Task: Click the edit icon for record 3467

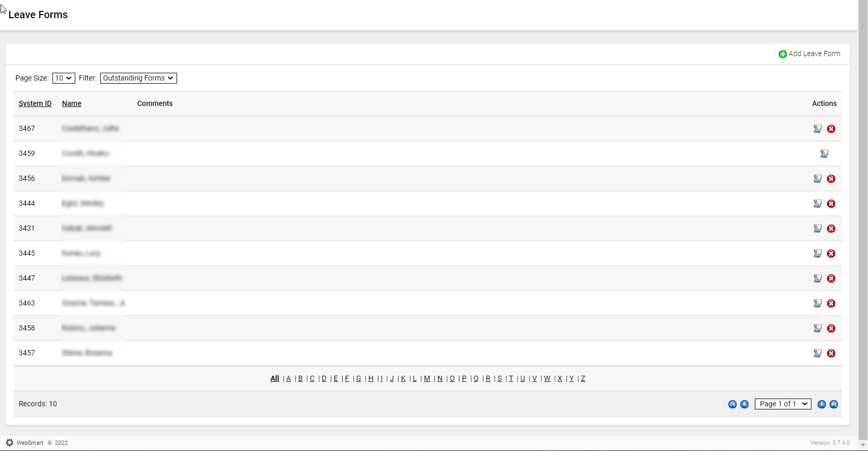Action: tap(818, 129)
